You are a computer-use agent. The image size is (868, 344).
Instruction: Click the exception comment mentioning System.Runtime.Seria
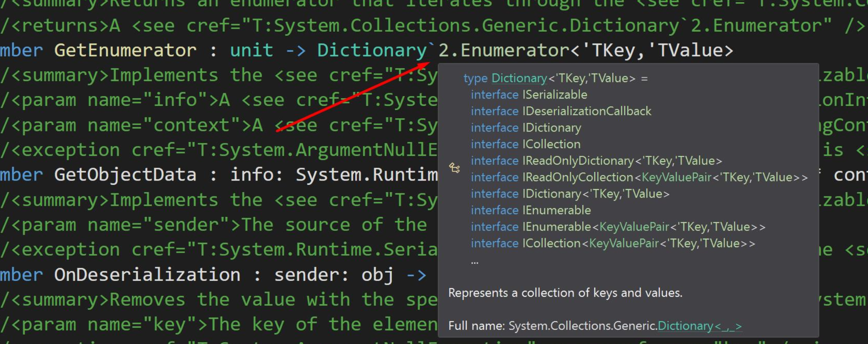click(219, 249)
